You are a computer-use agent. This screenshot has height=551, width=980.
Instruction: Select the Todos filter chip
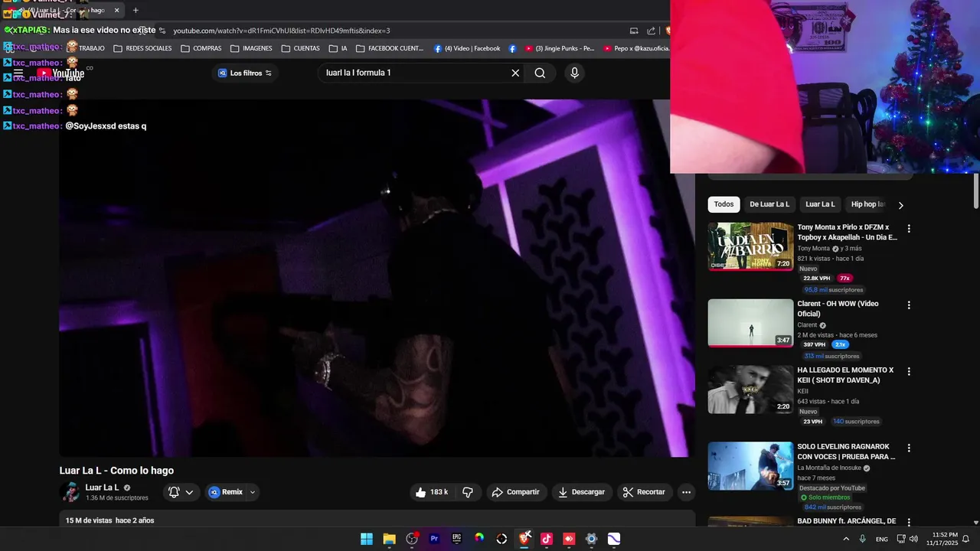[724, 204]
